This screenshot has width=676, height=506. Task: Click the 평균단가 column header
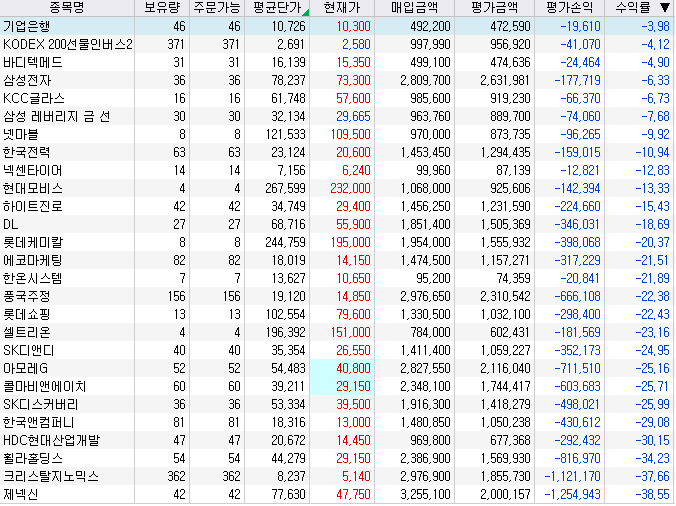click(277, 7)
